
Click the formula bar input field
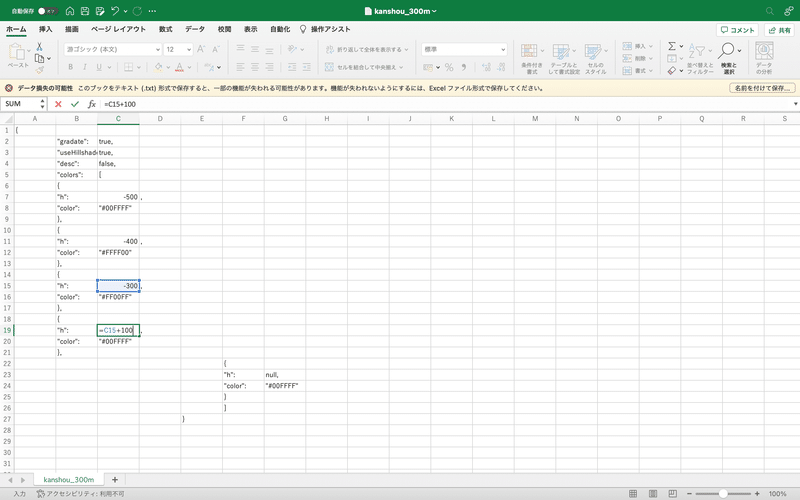pos(444,104)
